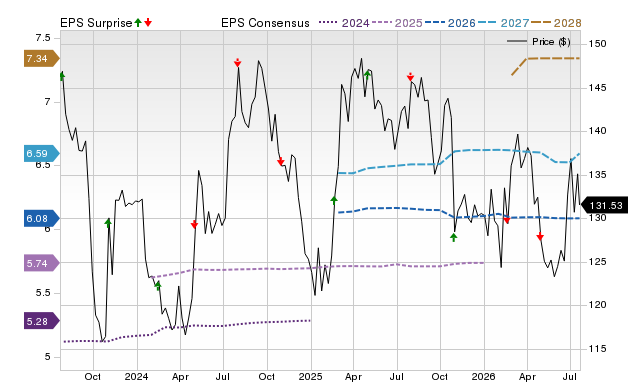640x382 pixels.
Task: Click the green up arrow in EPS Surprise legend
Action: [x=138, y=22]
